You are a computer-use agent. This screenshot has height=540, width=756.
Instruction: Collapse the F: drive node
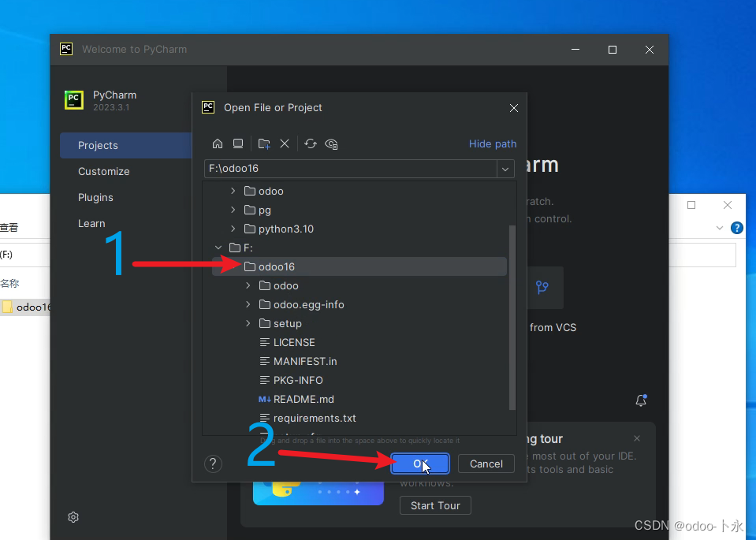click(218, 248)
